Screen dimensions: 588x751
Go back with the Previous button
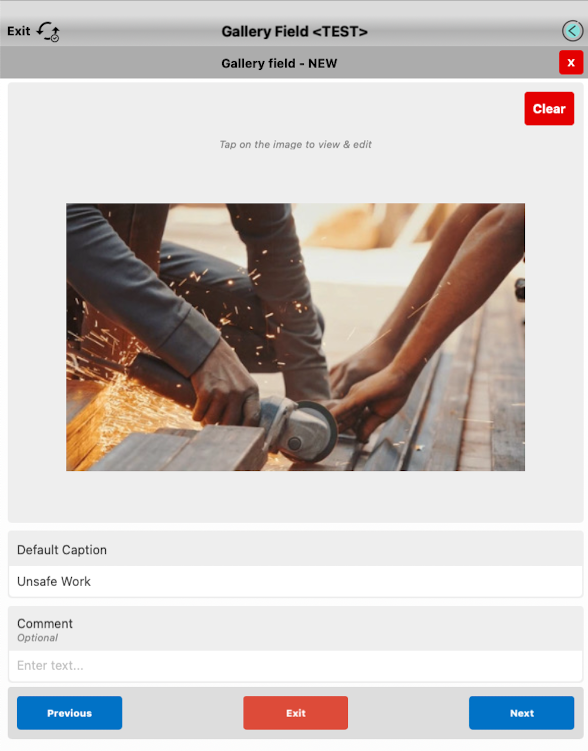tap(69, 713)
